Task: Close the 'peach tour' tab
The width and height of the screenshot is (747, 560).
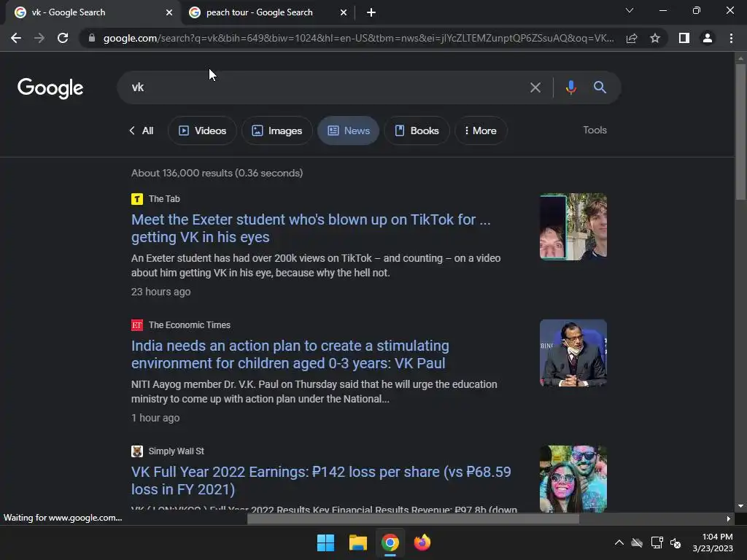Action: (344, 12)
